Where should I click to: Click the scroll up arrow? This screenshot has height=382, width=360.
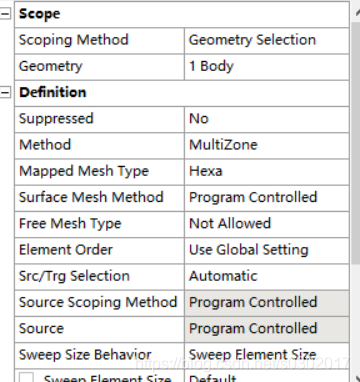[356, 12]
